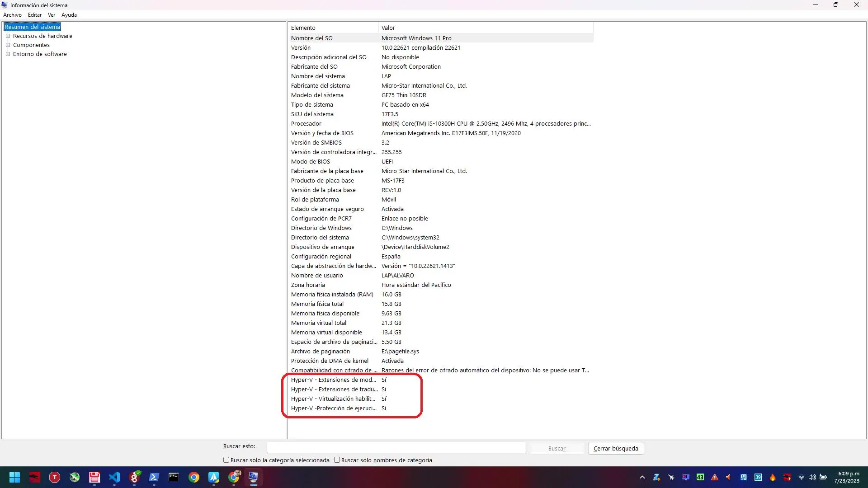Click the Z arrow tray icon
Screen dimensions: 868x488
click(657, 477)
